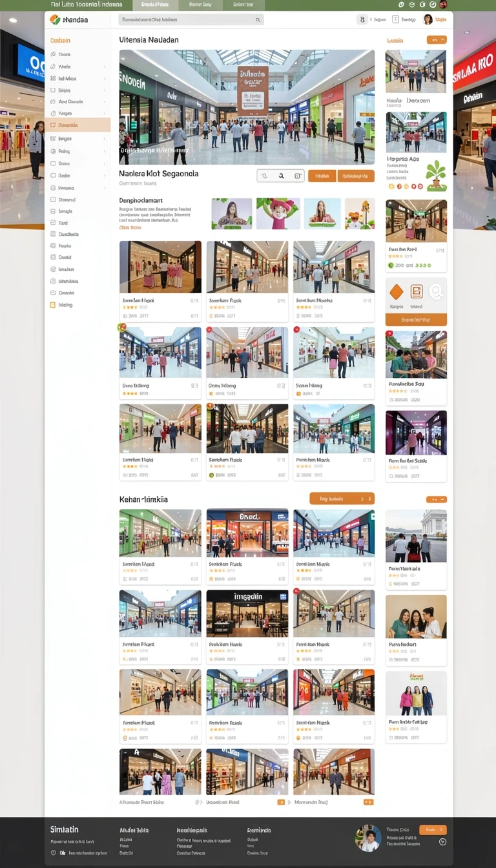Click the Wided document icon in widget
496x868 pixels.
pos(417,292)
